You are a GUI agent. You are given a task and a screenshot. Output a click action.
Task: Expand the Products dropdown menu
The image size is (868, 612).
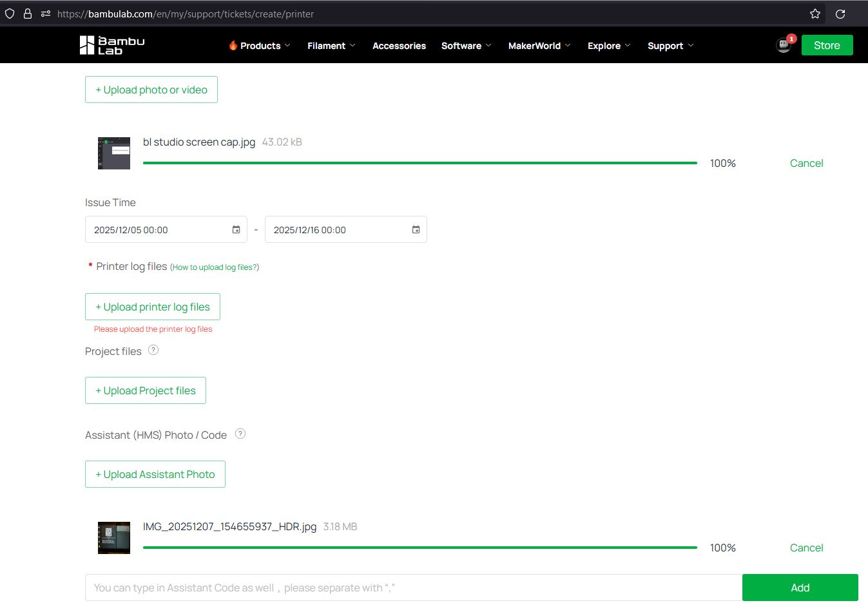coord(260,46)
